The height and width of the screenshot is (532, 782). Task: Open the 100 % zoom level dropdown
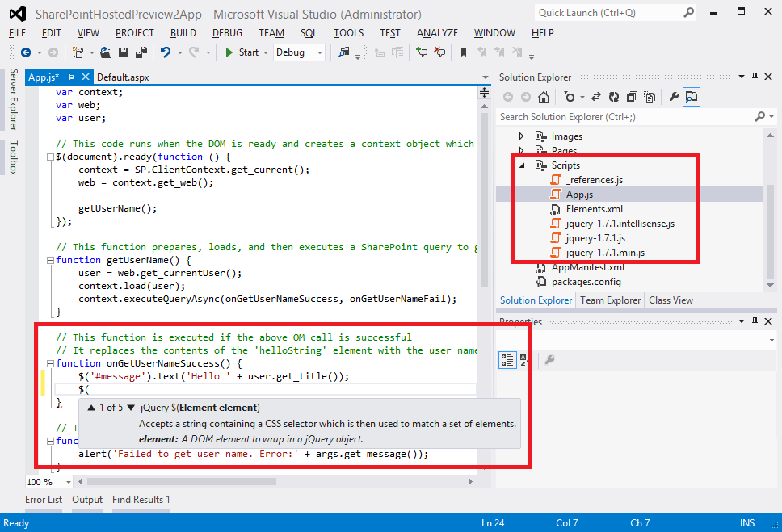(x=68, y=482)
